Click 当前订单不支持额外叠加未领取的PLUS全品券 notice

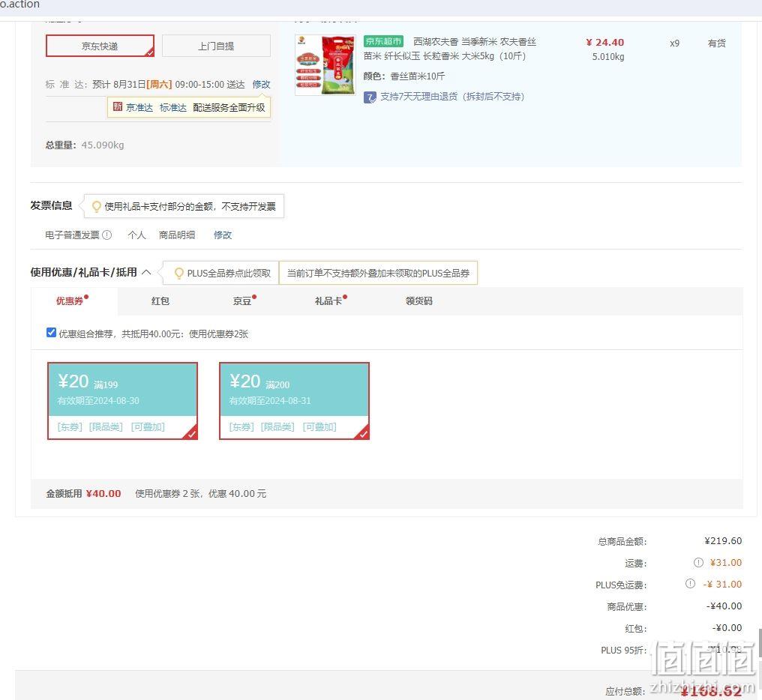coord(378,273)
